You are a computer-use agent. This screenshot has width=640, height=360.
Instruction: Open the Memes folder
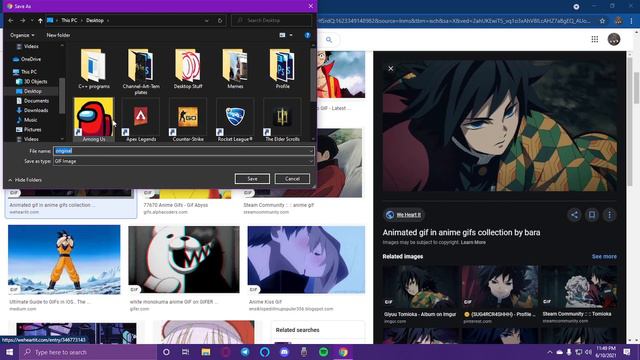(235, 69)
